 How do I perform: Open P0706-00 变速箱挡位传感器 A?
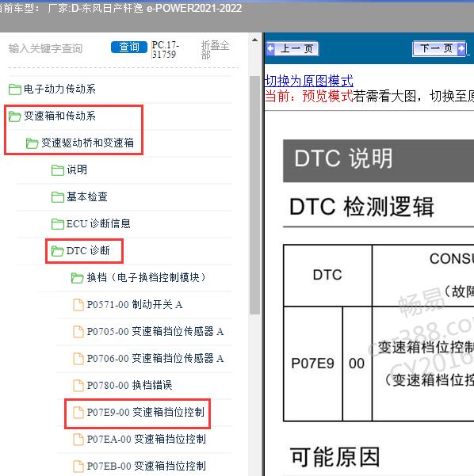coord(155,359)
